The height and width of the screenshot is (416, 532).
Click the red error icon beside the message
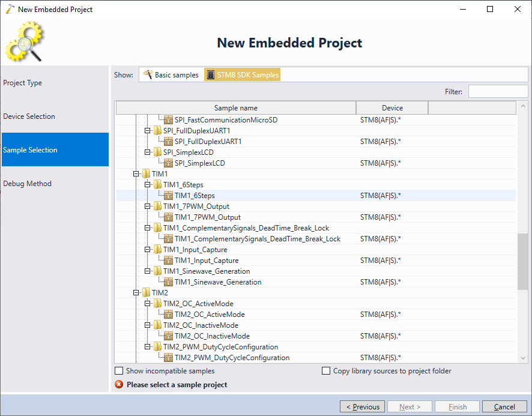[x=119, y=384]
